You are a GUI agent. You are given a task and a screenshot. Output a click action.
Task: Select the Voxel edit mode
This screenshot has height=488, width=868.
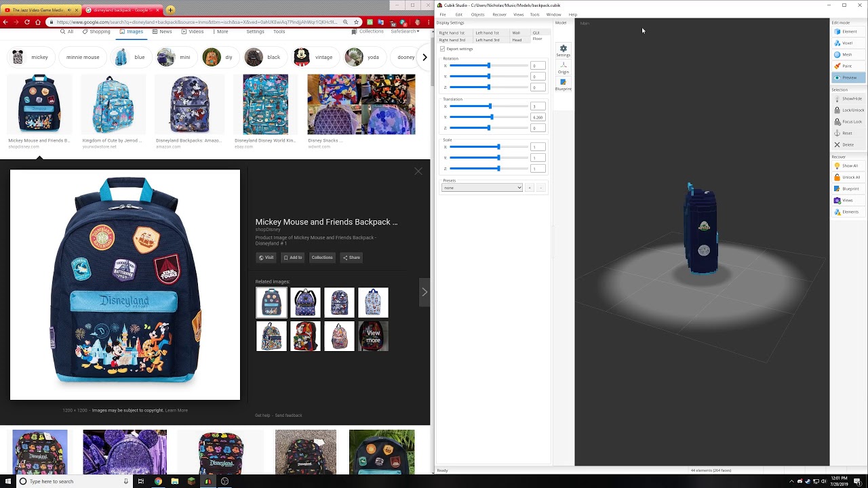(x=848, y=43)
